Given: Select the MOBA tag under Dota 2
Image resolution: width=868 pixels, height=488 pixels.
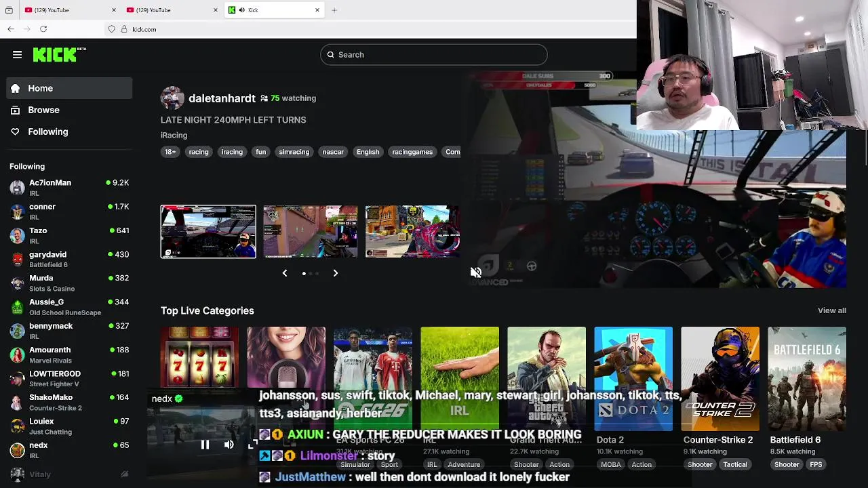Looking at the screenshot, I should tap(610, 464).
